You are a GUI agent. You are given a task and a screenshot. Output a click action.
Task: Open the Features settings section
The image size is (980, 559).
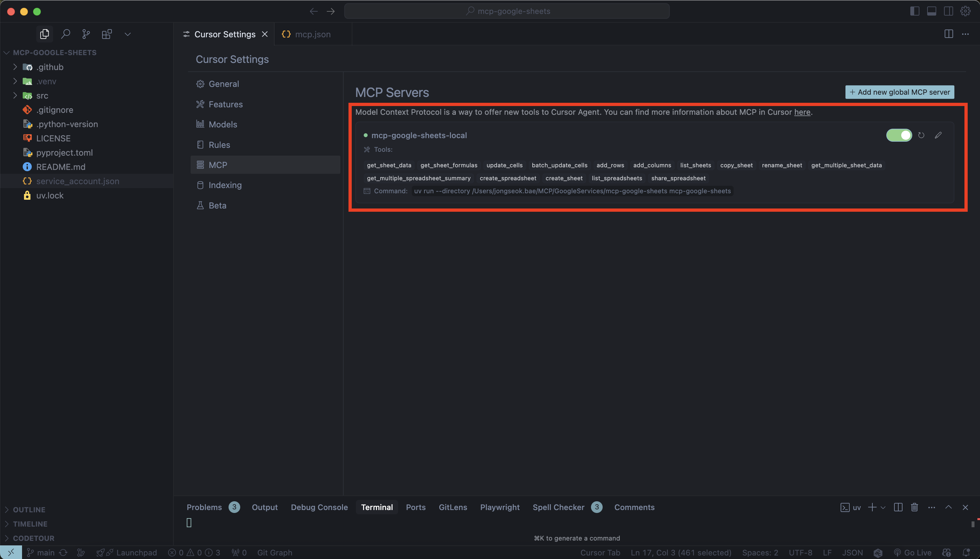point(265,104)
